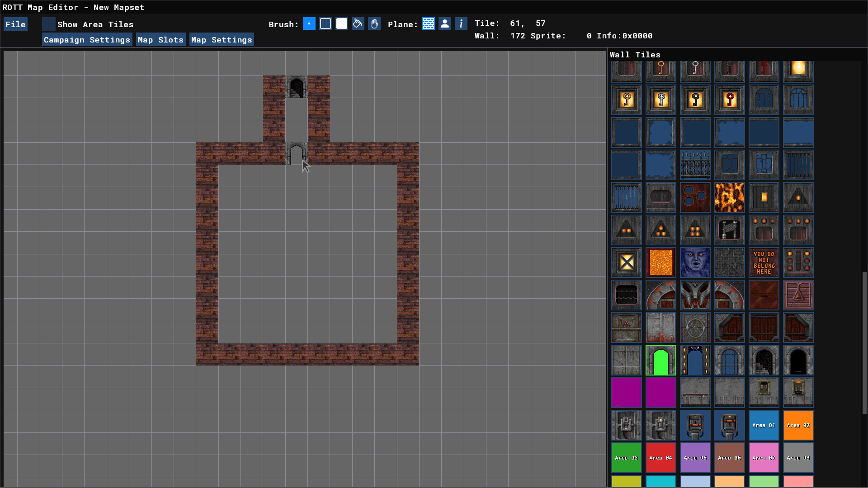This screenshot has width=868, height=488.
Task: Select the blue face wall tile
Action: pos(695,263)
